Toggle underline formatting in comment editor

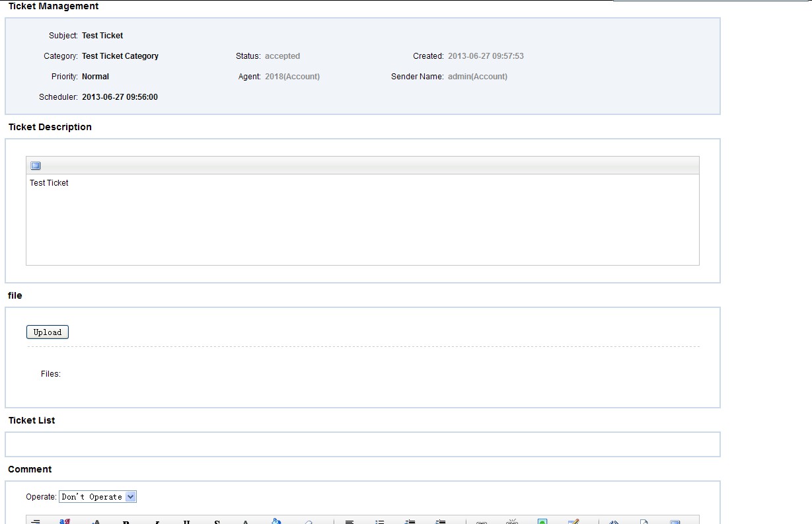pyautogui.click(x=187, y=522)
